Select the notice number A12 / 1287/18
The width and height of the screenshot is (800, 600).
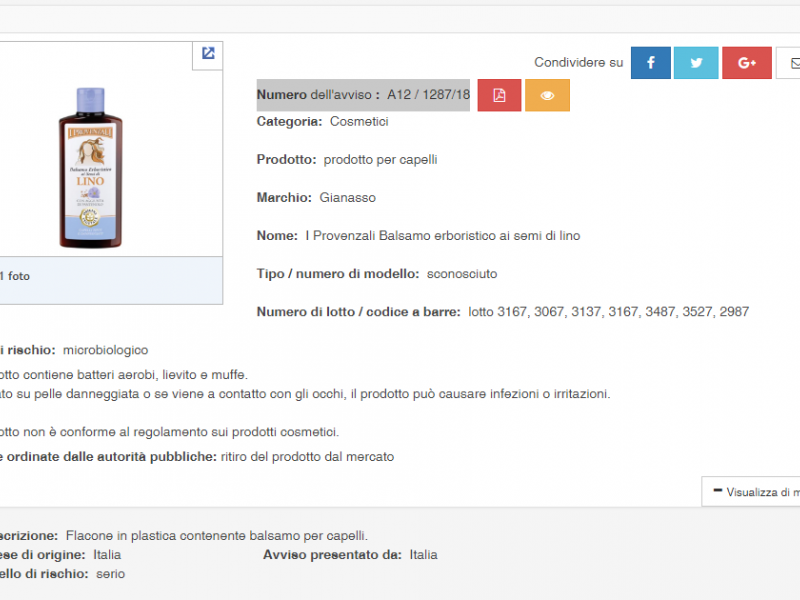point(429,94)
